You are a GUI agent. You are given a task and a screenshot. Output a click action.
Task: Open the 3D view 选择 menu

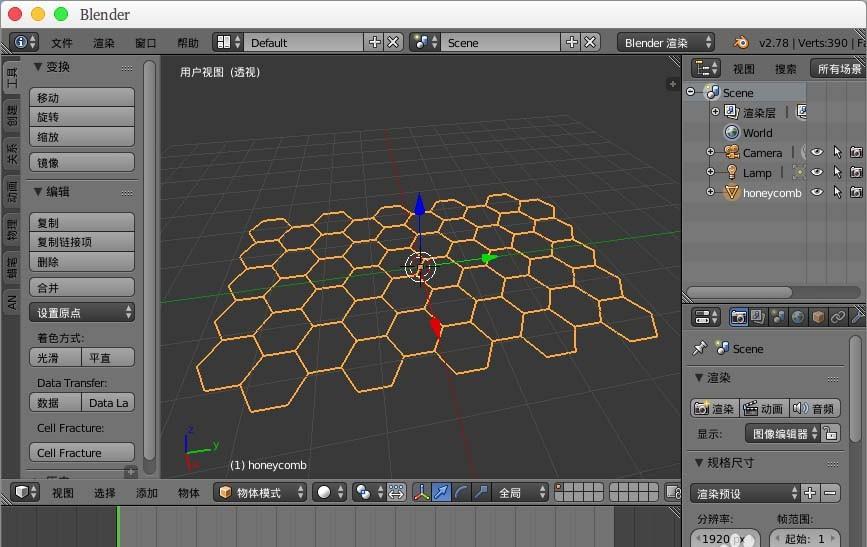pos(105,492)
